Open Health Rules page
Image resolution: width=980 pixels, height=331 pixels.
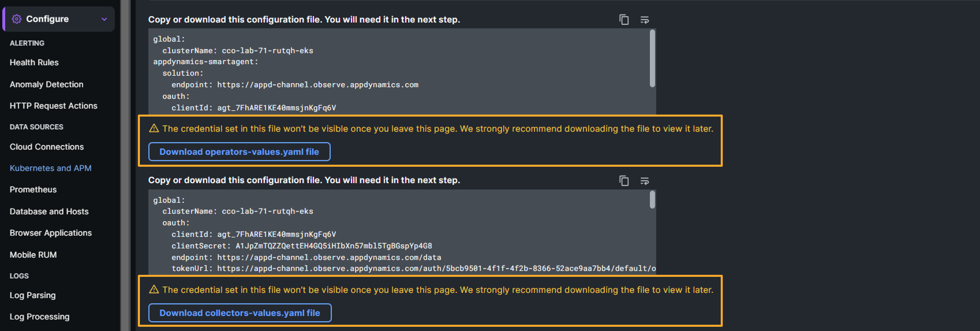pyautogui.click(x=34, y=62)
